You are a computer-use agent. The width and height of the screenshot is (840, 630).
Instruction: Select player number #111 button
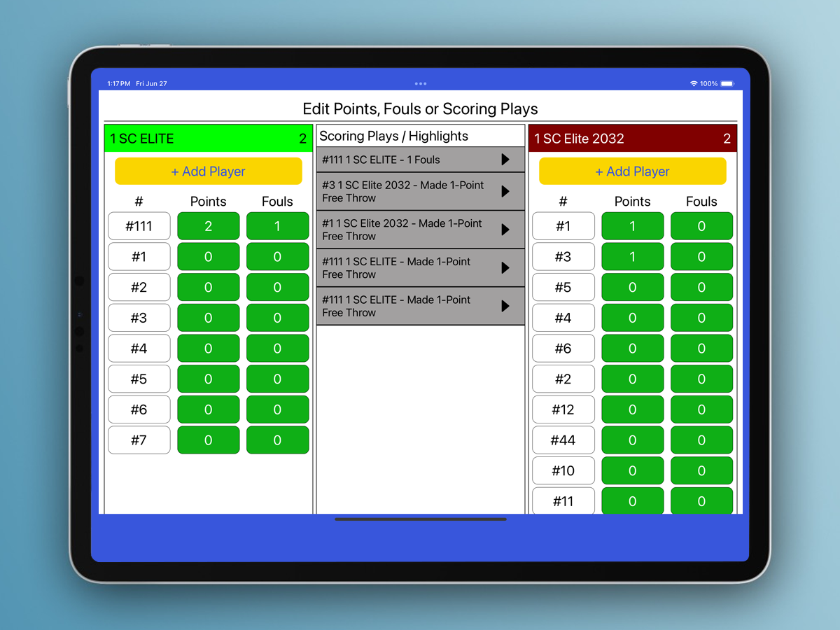coord(139,226)
